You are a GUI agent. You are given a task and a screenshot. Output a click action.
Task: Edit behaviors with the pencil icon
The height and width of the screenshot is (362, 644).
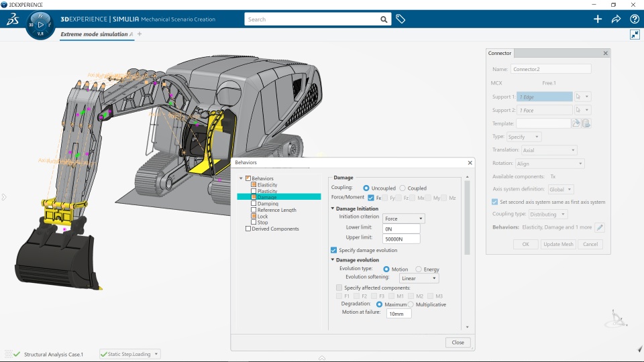(600, 227)
